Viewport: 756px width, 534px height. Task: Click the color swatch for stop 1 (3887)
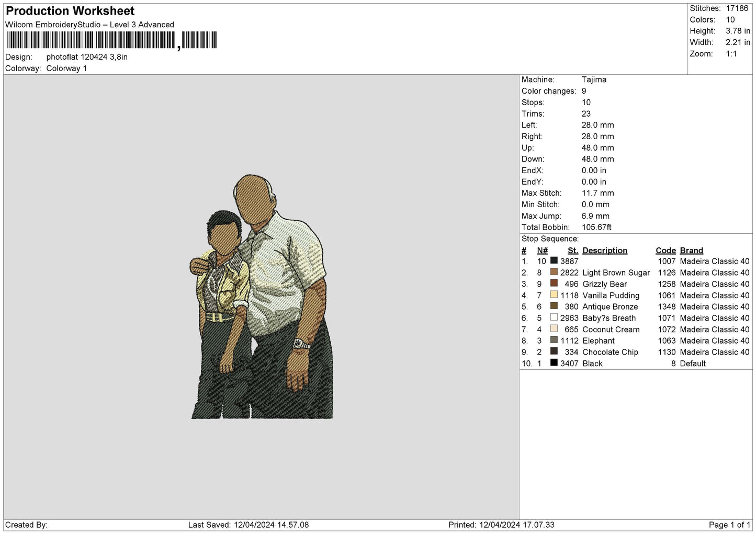[x=554, y=260]
